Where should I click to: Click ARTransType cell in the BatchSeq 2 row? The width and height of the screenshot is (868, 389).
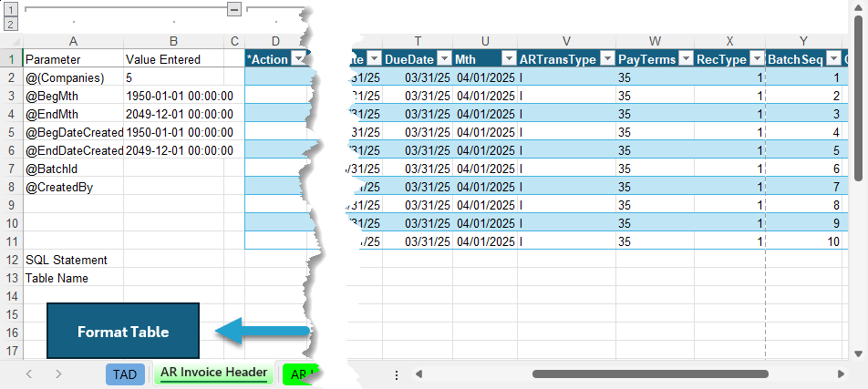click(566, 96)
